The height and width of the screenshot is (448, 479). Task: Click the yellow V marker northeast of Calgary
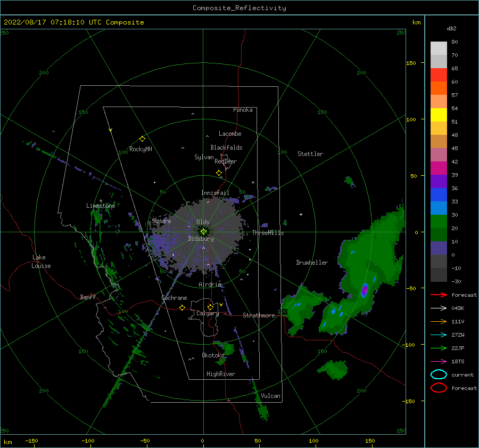pos(221,305)
